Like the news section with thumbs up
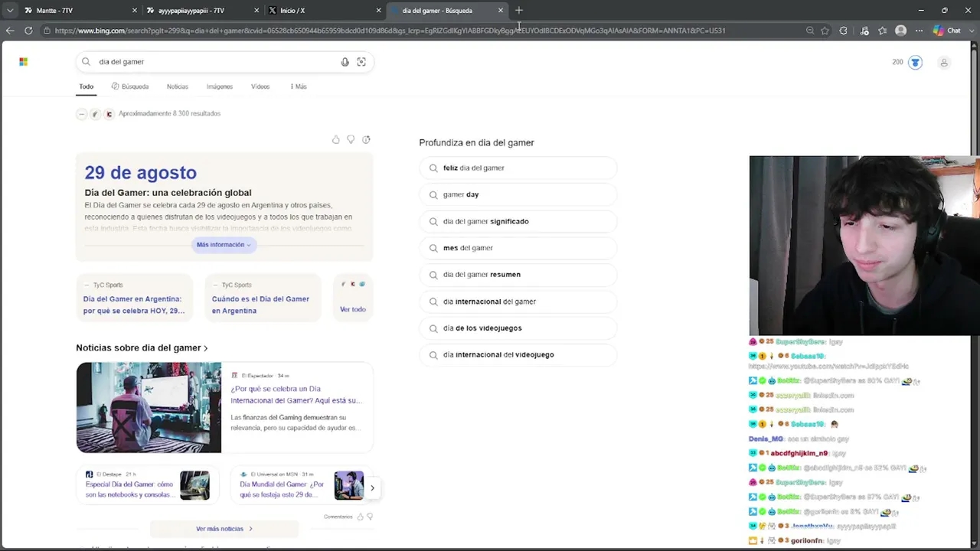Screen dimensions: 980x551 pyautogui.click(x=360, y=517)
